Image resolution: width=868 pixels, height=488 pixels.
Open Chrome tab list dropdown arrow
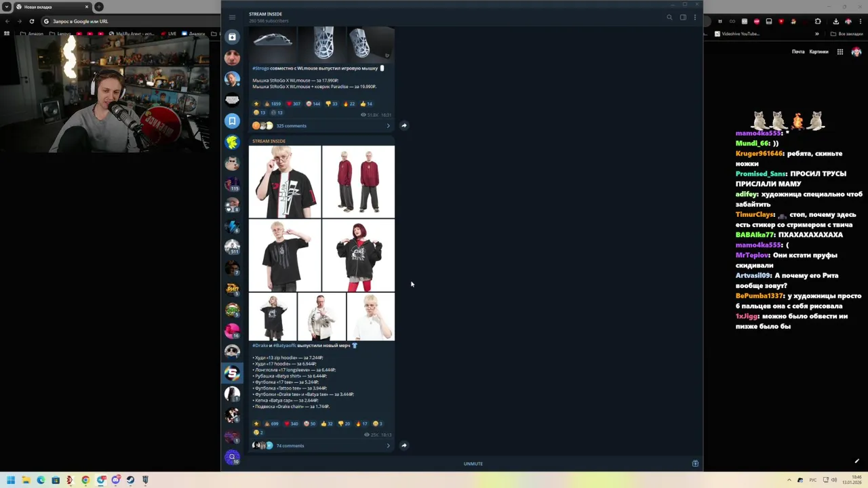[x=7, y=7]
